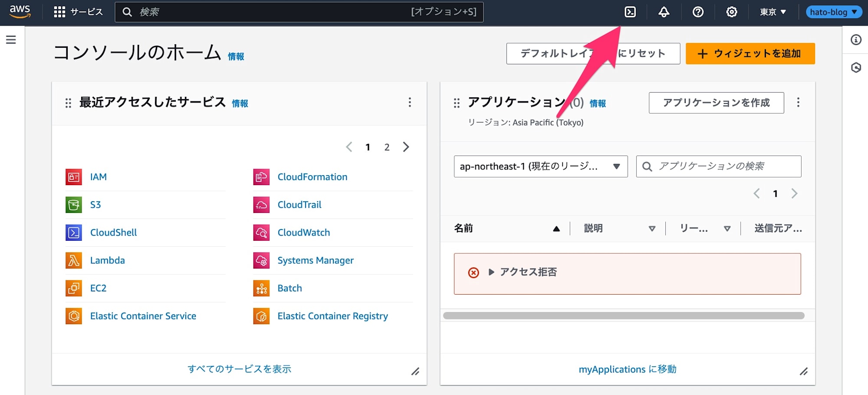The image size is (868, 395).
Task: Click the 情報 link beside コンソールのホーム
Action: point(236,56)
